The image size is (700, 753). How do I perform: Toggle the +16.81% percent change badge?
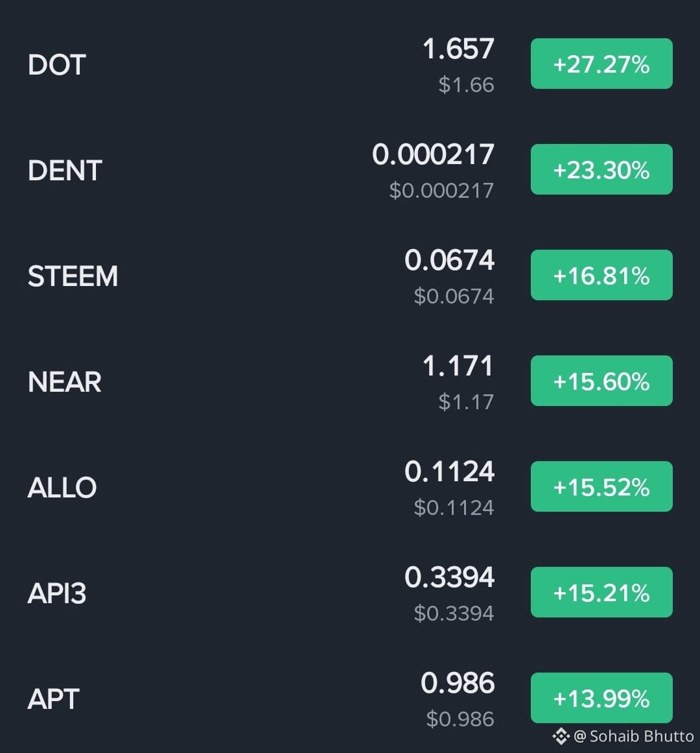tap(601, 275)
